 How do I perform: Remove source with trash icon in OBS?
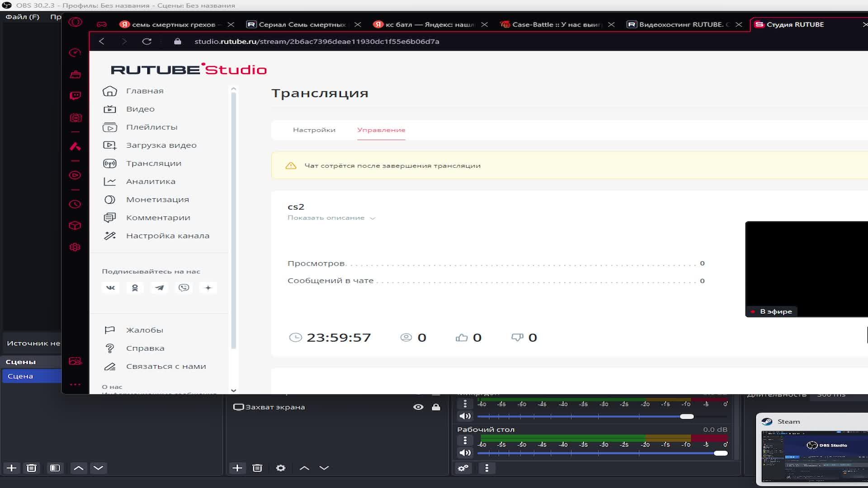point(257,468)
